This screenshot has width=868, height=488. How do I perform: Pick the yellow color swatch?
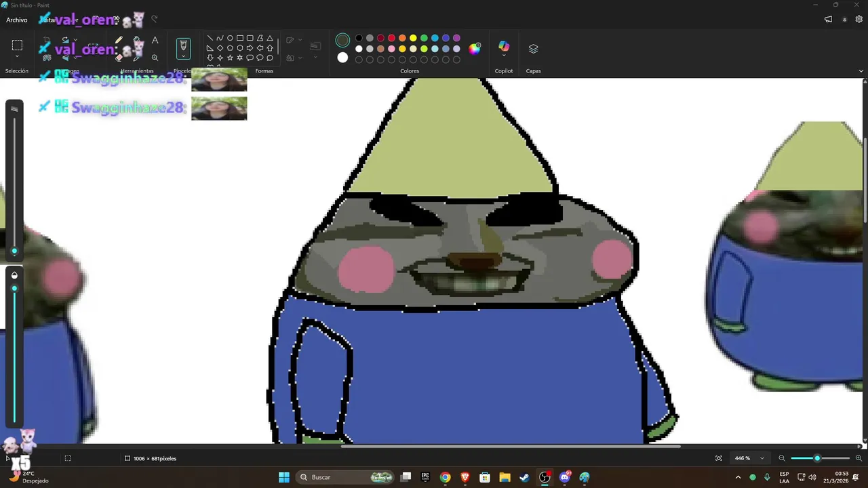coord(413,38)
